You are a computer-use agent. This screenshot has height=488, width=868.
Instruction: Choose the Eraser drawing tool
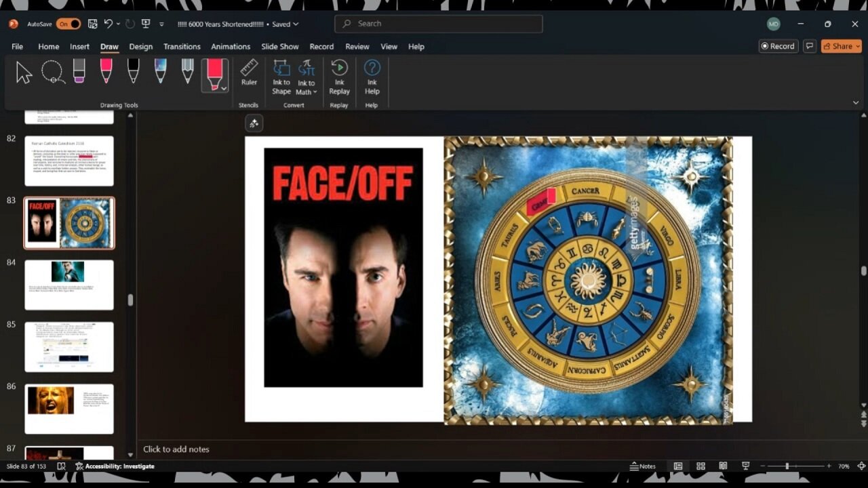click(79, 71)
